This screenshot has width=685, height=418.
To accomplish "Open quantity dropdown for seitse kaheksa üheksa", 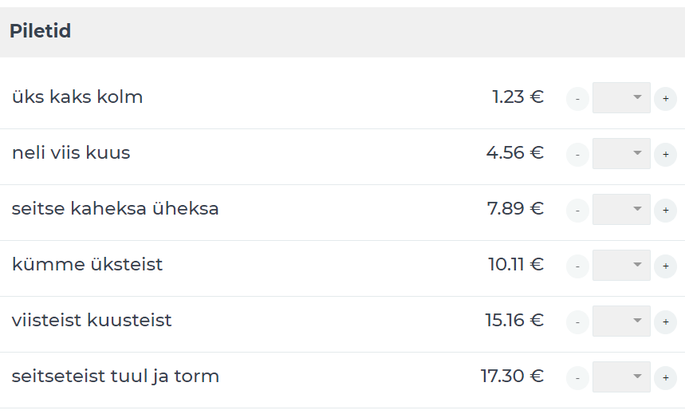I will (621, 209).
